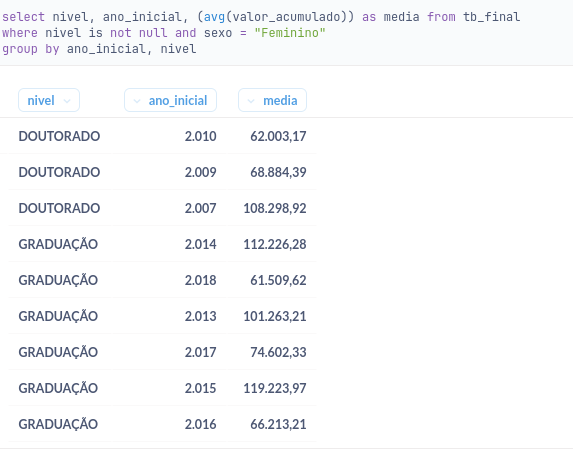Viewport: 573px width, 453px height.
Task: Select the GRADUAÇÃO cell for year 2.016
Action: (58, 424)
